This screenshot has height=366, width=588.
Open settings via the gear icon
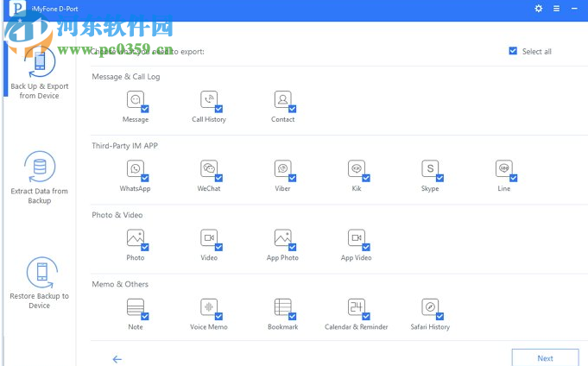(539, 9)
